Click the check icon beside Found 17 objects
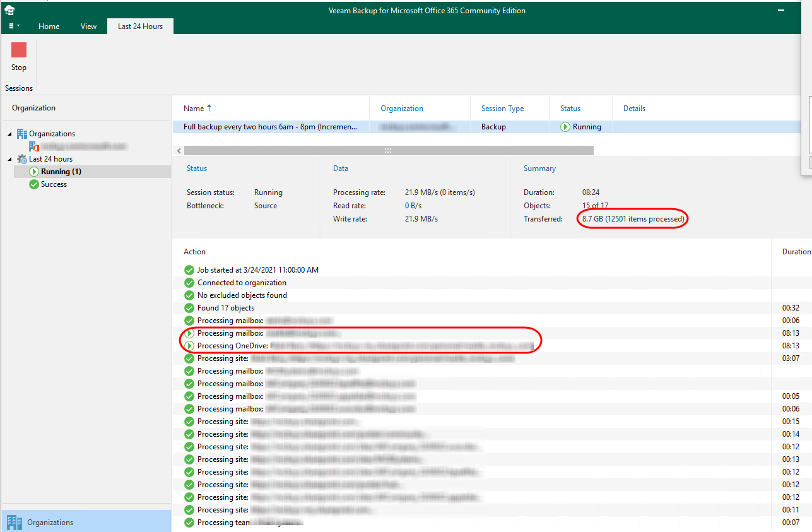The width and height of the screenshot is (812, 532). click(x=189, y=308)
